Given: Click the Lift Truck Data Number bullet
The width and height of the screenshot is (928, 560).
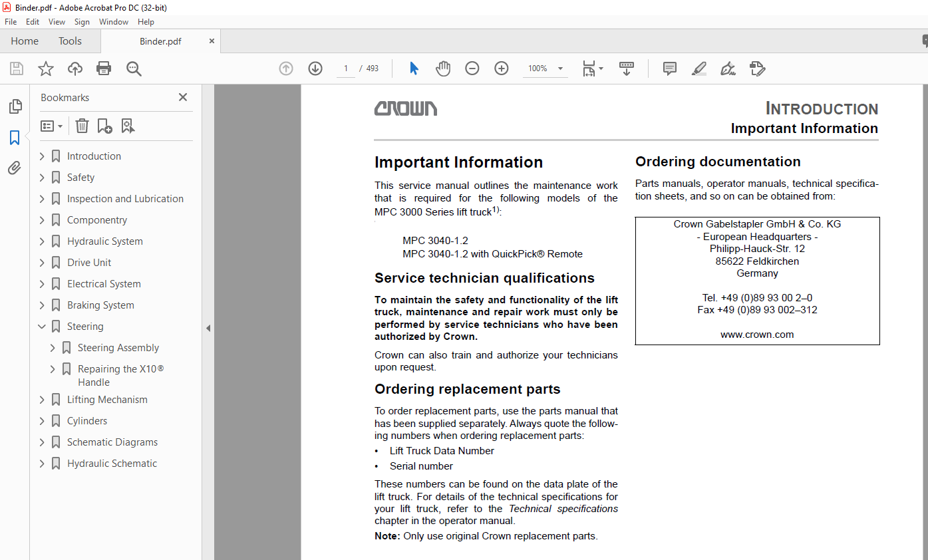Looking at the screenshot, I should [442, 451].
